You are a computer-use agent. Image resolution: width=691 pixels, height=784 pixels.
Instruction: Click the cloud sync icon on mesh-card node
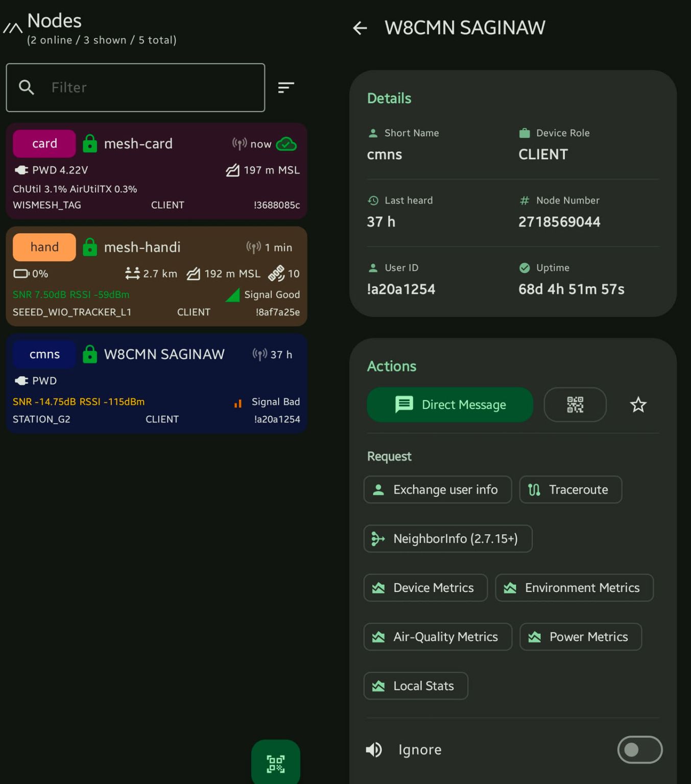[287, 144]
